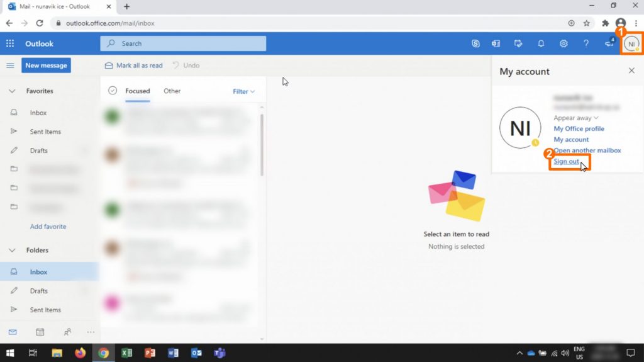Viewport: 644px width, 362px height.
Task: Click the message list scrollbar
Action: pyautogui.click(x=262, y=145)
